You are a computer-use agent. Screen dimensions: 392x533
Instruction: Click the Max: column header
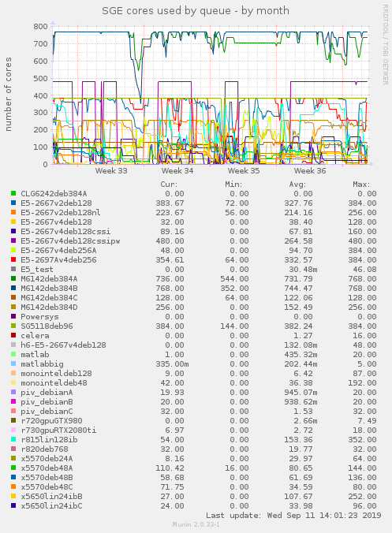tap(361, 184)
